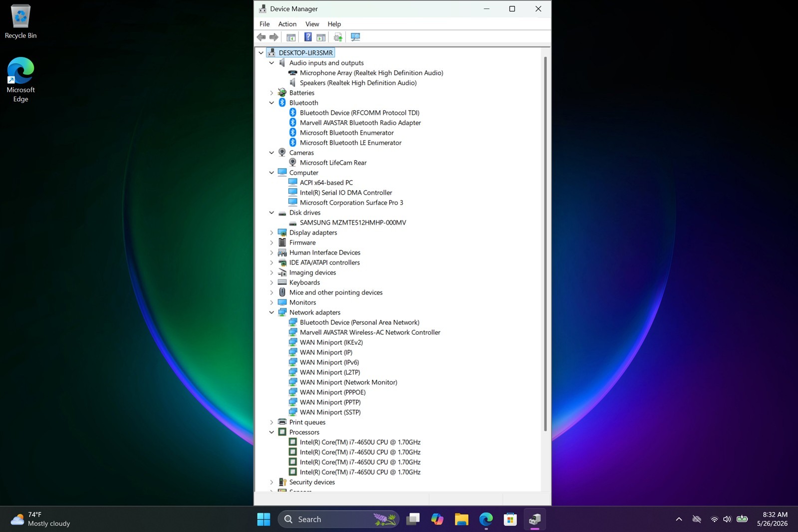Click the Forward arrow in Device Manager toolbar

coord(274,37)
